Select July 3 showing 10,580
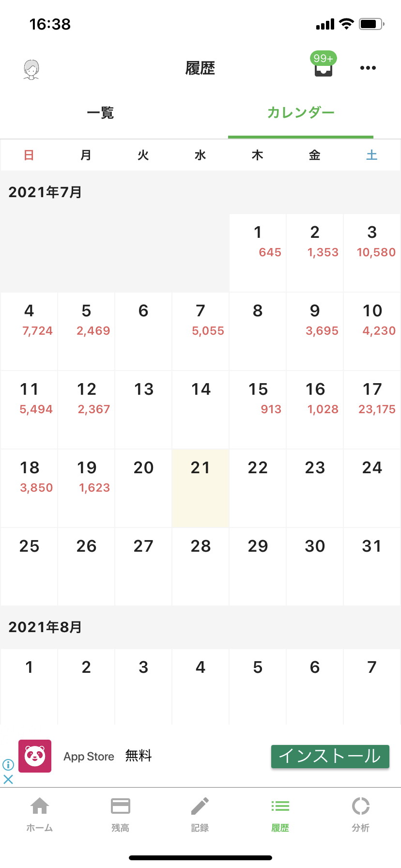The width and height of the screenshot is (401, 868). [x=372, y=253]
